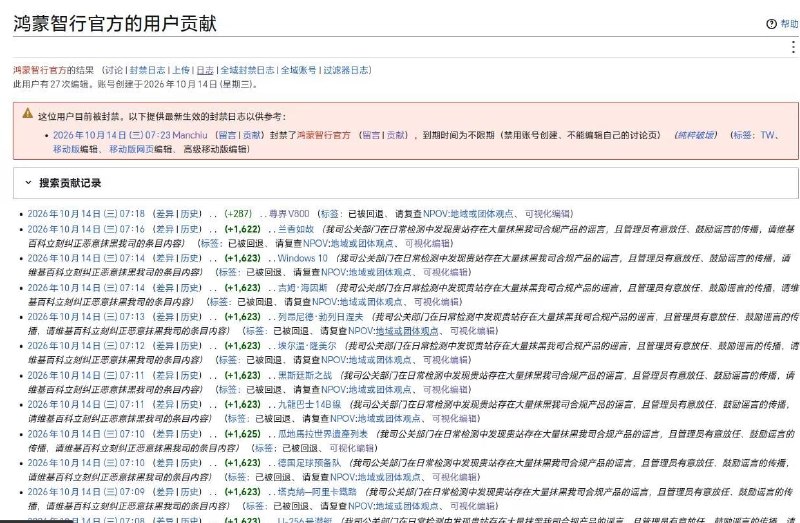Open the 全域账号 link
Viewport: 800px width, 523px height.
pos(298,70)
